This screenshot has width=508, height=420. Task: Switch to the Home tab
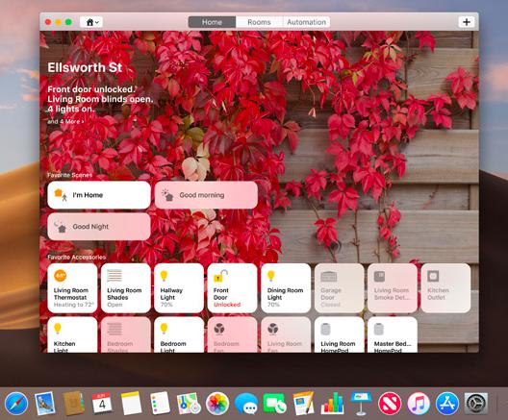(212, 22)
